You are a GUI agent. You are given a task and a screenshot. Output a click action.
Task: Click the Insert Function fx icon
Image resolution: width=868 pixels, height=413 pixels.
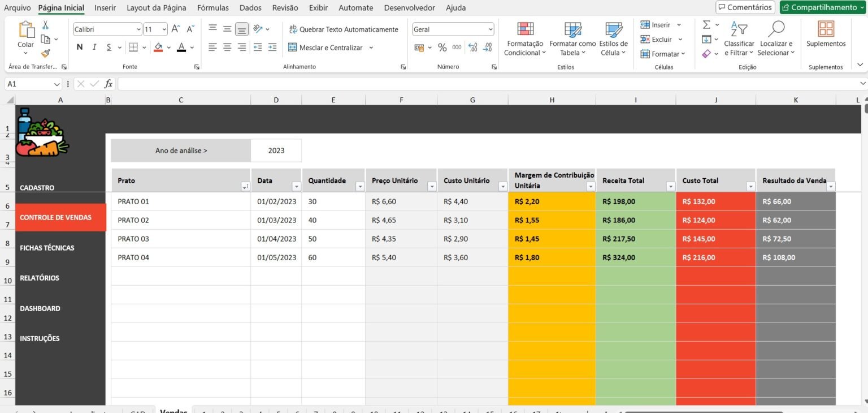pos(108,84)
